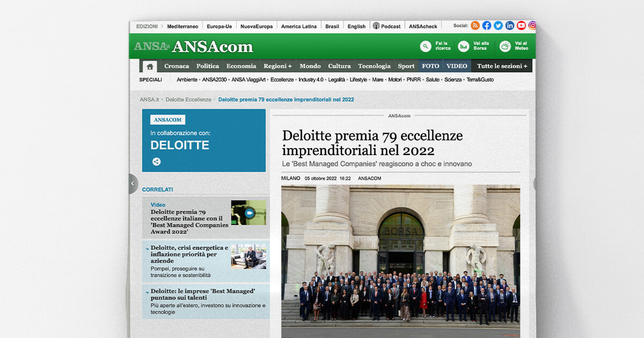
Task: Open ANSA Twitter profile icon
Action: 498,25
